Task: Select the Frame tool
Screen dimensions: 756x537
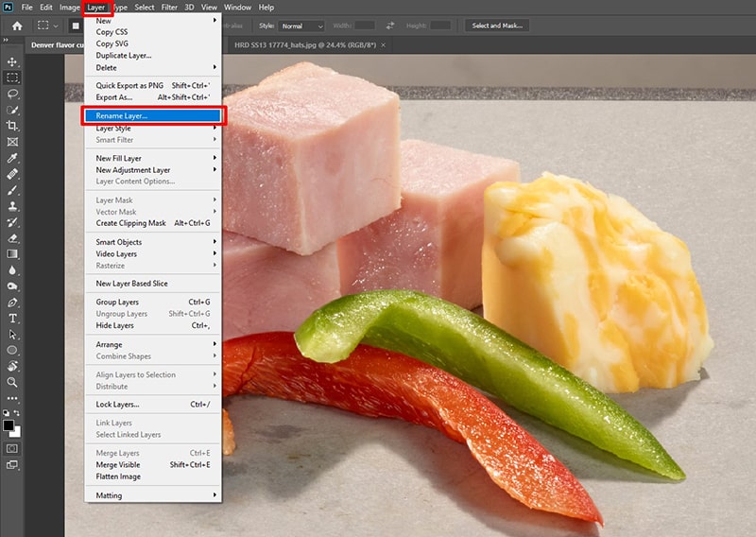Action: click(x=12, y=142)
